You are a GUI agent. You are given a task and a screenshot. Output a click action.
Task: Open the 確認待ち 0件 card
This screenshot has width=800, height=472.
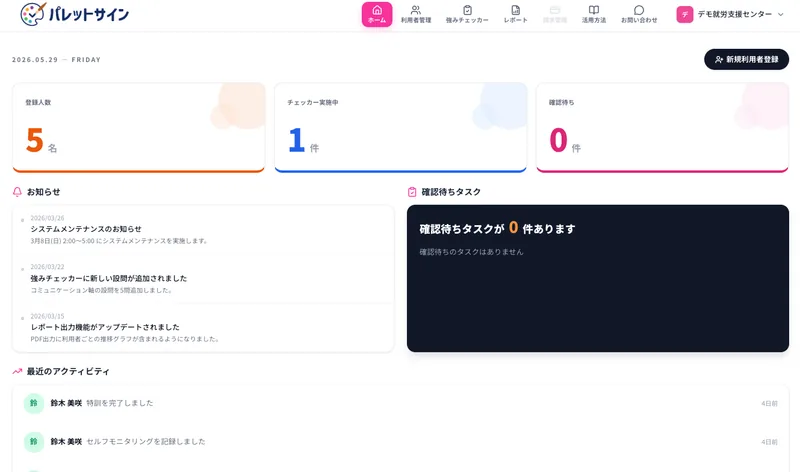click(x=662, y=128)
